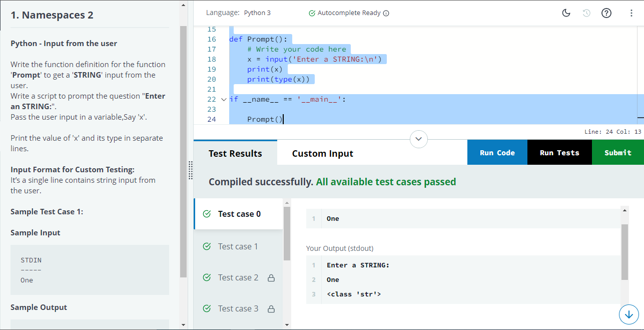Open the three-dot more options menu
Screen dimensions: 644x330
631,13
